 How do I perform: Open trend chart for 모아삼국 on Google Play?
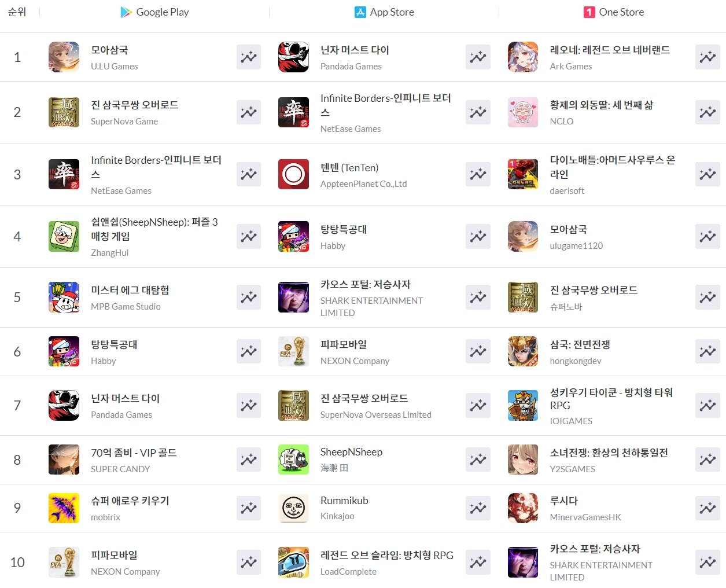(249, 57)
